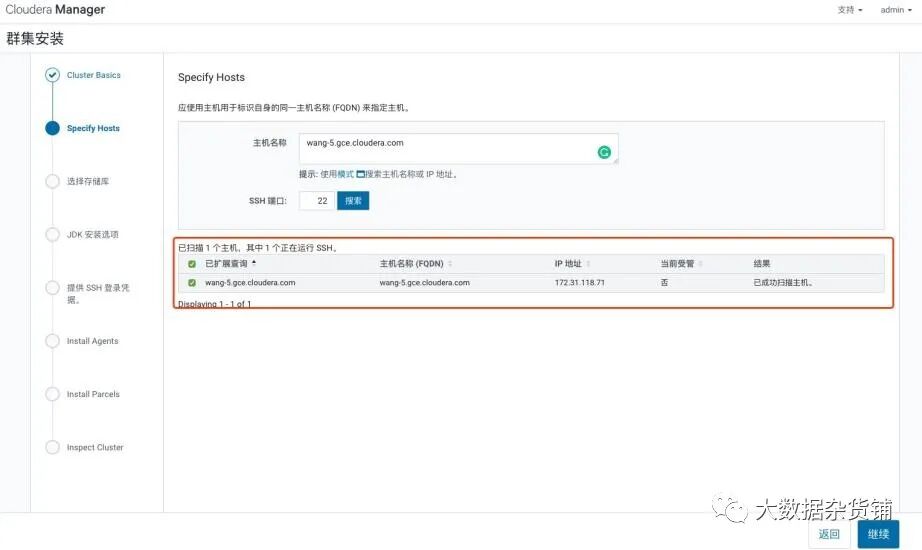The height and width of the screenshot is (550, 922).
Task: Click the Grammarly icon in hostname field
Action: (604, 152)
